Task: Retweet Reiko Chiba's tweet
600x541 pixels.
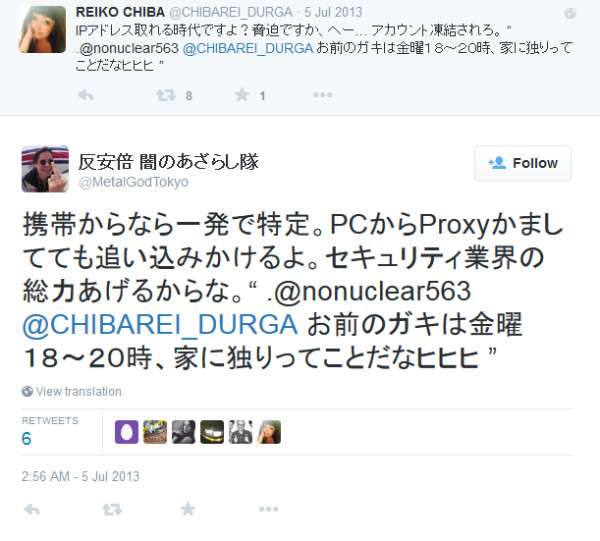Action: pos(166,95)
